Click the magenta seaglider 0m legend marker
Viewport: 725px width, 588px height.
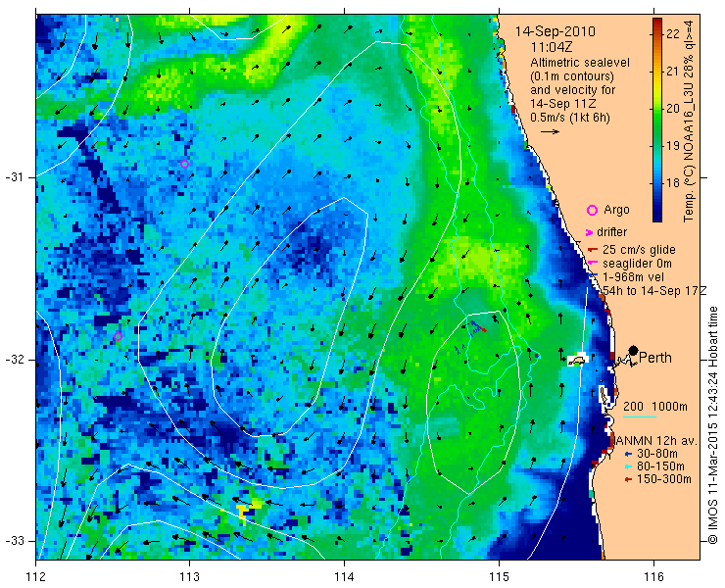click(x=593, y=264)
